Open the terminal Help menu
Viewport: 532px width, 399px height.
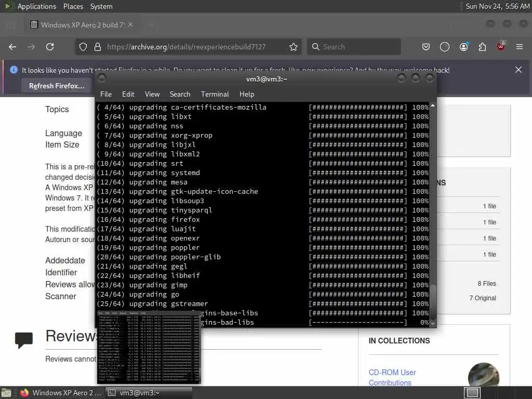coord(247,95)
